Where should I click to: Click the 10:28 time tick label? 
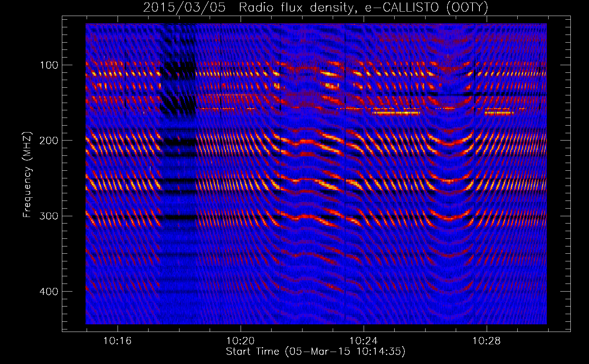pos(486,341)
